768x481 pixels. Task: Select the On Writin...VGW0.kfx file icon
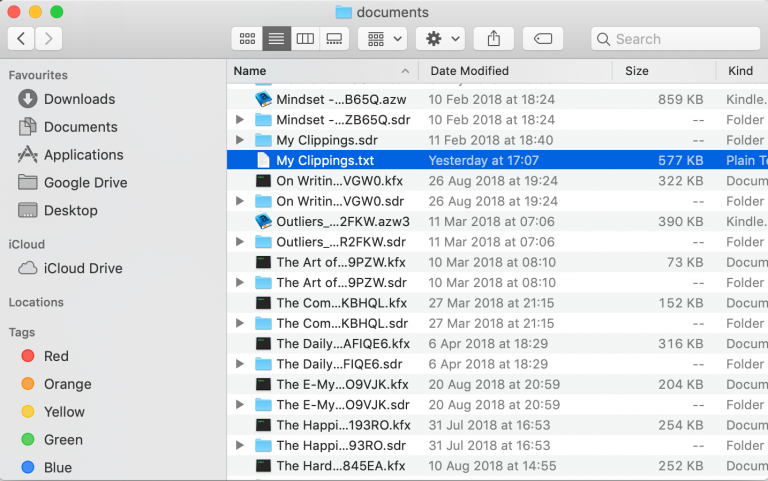(x=264, y=181)
